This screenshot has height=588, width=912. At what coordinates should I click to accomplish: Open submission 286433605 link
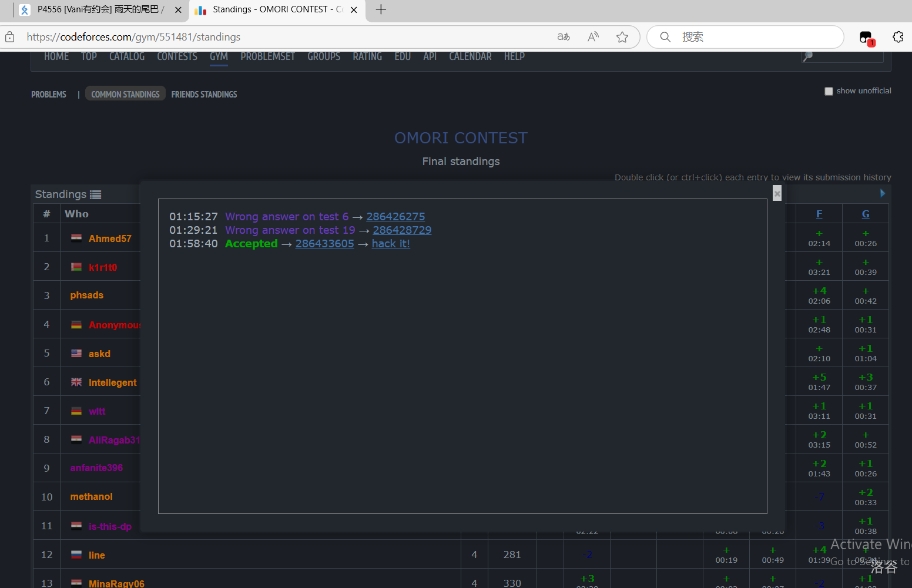point(324,244)
